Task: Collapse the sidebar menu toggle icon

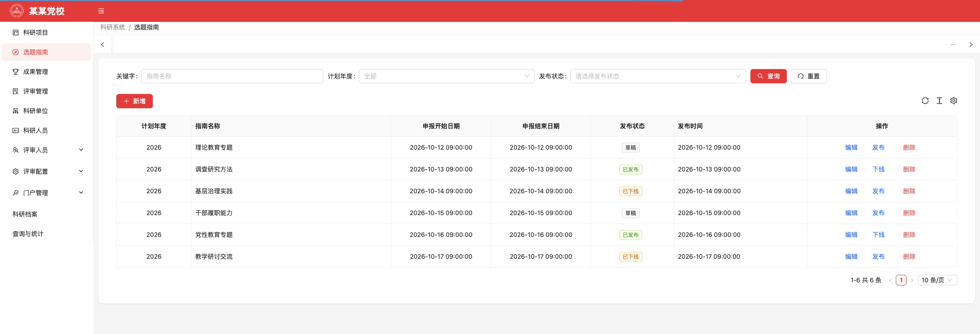Action: pyautogui.click(x=101, y=11)
